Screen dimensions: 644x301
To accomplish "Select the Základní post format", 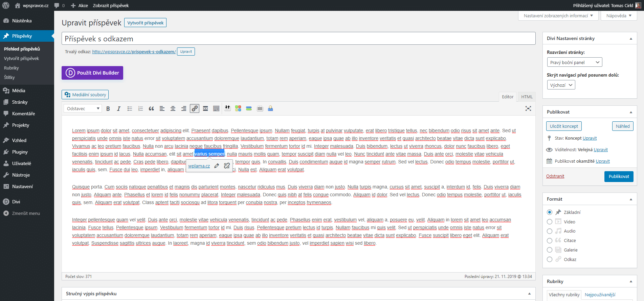I will [x=550, y=212].
